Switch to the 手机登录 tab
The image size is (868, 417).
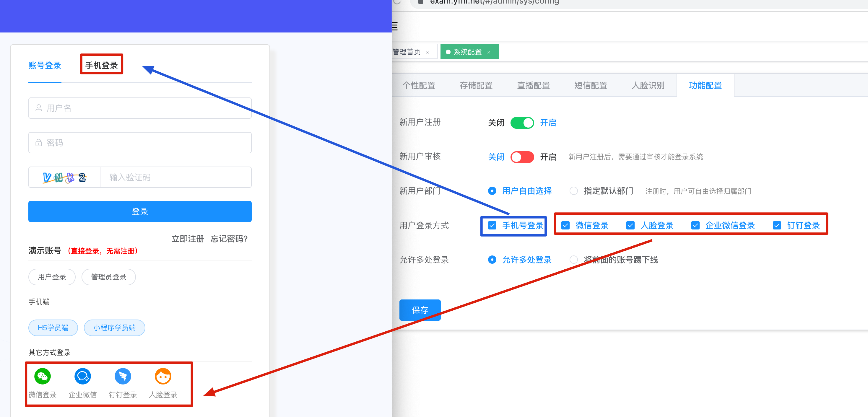101,65
